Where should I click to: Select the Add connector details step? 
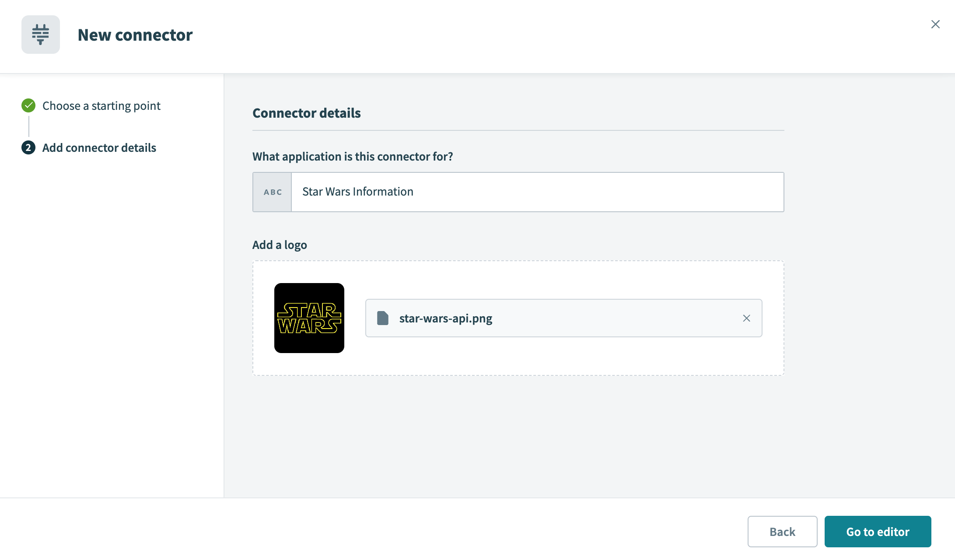pyautogui.click(x=99, y=148)
